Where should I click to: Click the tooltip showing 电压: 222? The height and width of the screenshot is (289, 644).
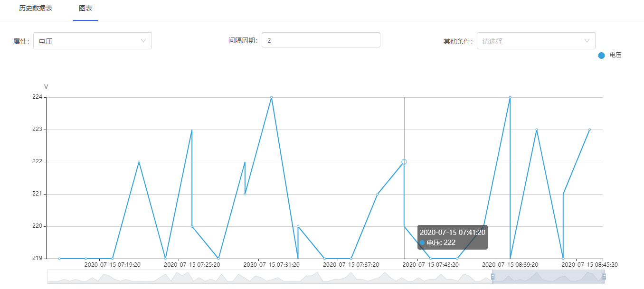tap(453, 237)
